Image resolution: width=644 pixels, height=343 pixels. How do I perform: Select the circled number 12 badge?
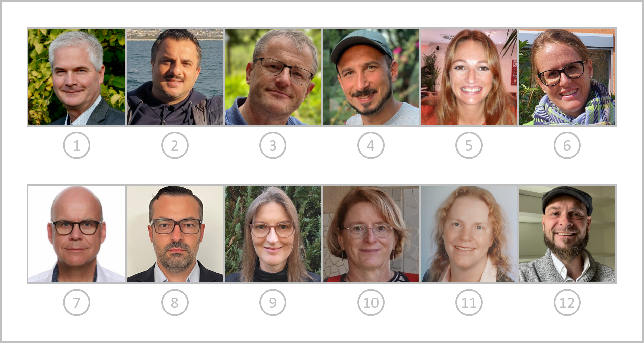[x=567, y=302]
